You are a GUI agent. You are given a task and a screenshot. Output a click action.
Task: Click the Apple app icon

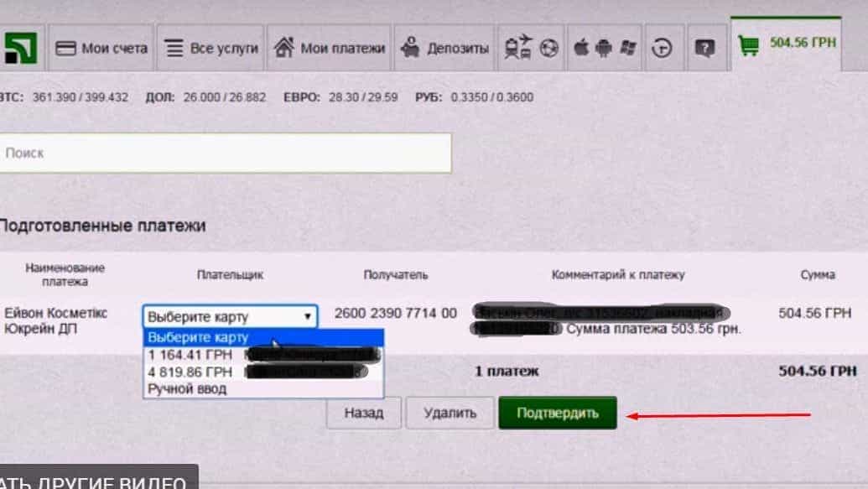tap(580, 48)
